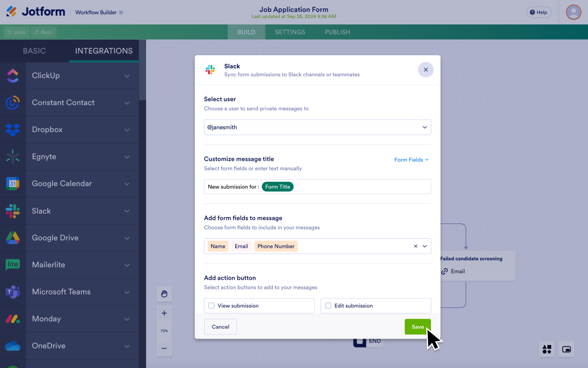The height and width of the screenshot is (368, 588).
Task: Toggle the minimap view icon
Action: (567, 349)
